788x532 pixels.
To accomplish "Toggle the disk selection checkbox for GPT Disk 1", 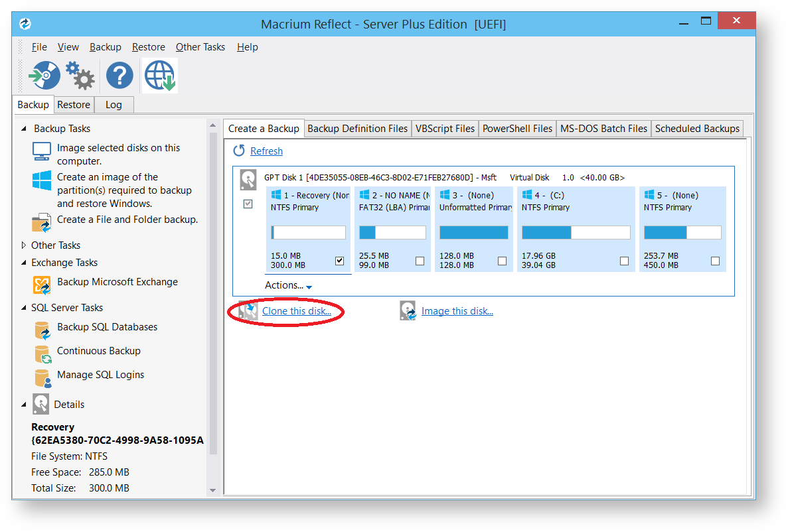I will 248,204.
